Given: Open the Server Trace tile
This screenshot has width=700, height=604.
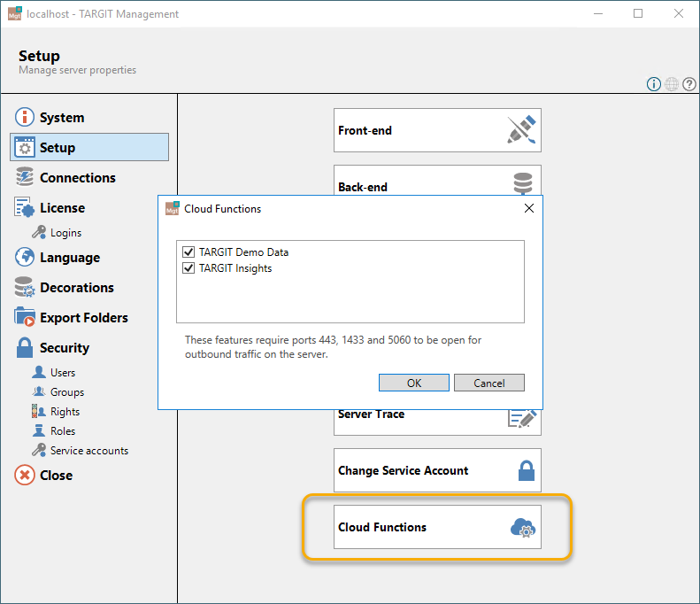Looking at the screenshot, I should 437,422.
